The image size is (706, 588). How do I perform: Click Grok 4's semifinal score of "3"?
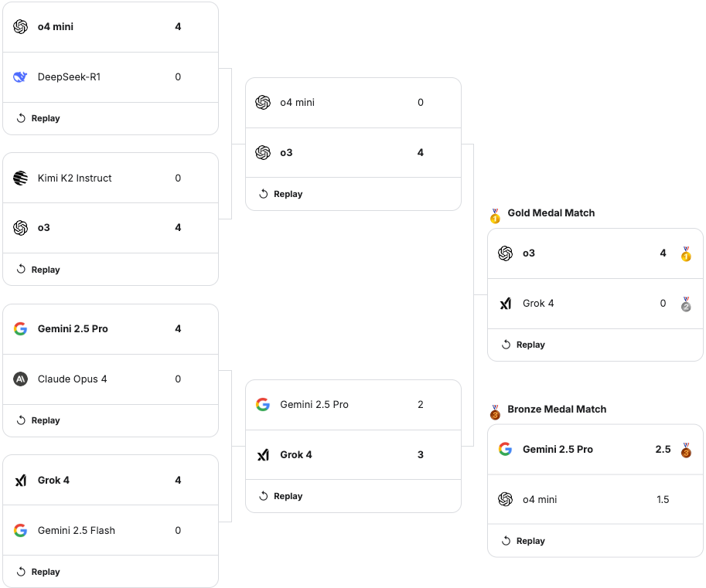(x=421, y=455)
